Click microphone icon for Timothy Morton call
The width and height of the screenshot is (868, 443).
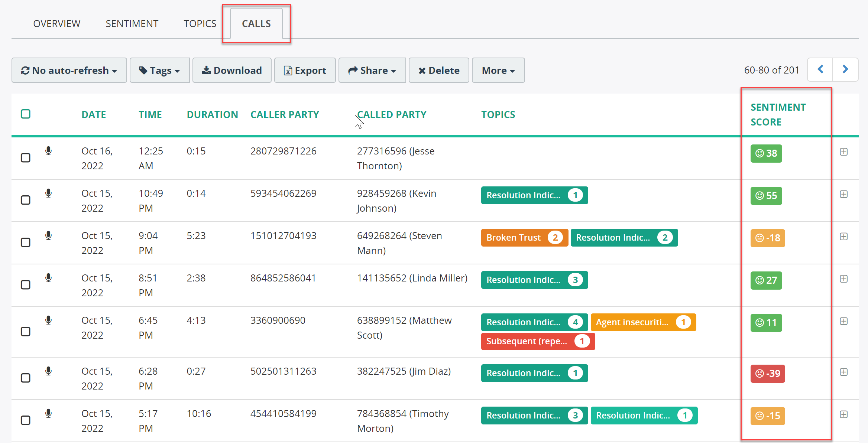pyautogui.click(x=48, y=413)
